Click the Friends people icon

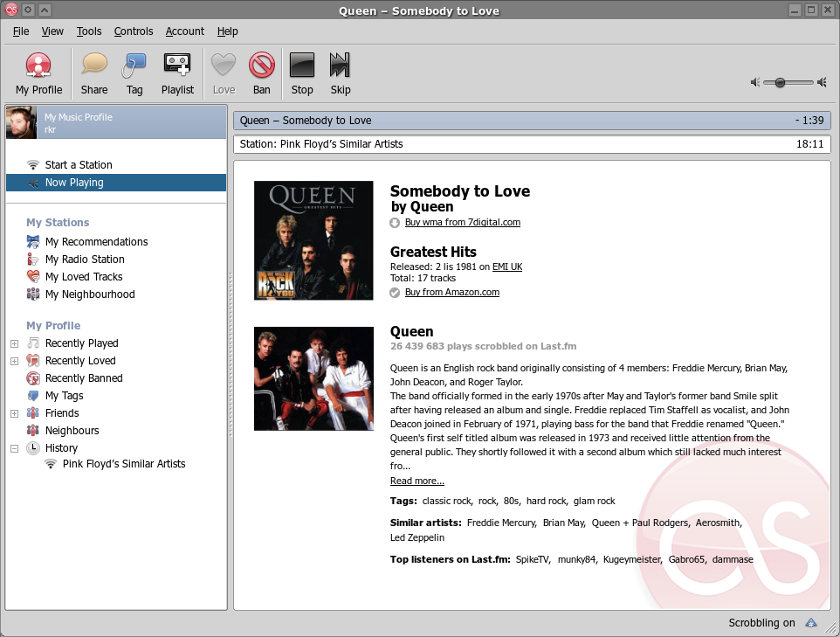click(33, 412)
